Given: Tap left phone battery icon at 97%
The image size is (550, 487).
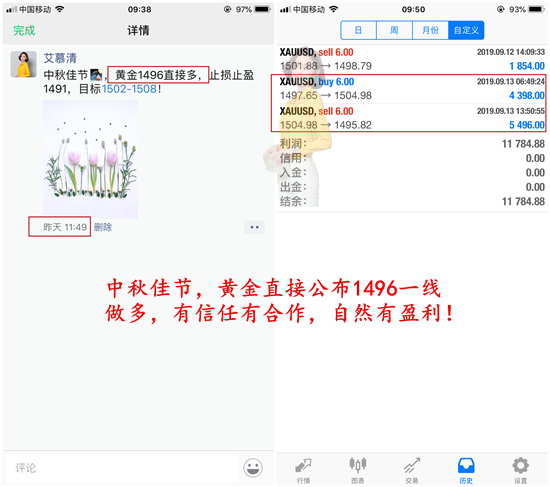Looking at the screenshot, I should pyautogui.click(x=263, y=9).
